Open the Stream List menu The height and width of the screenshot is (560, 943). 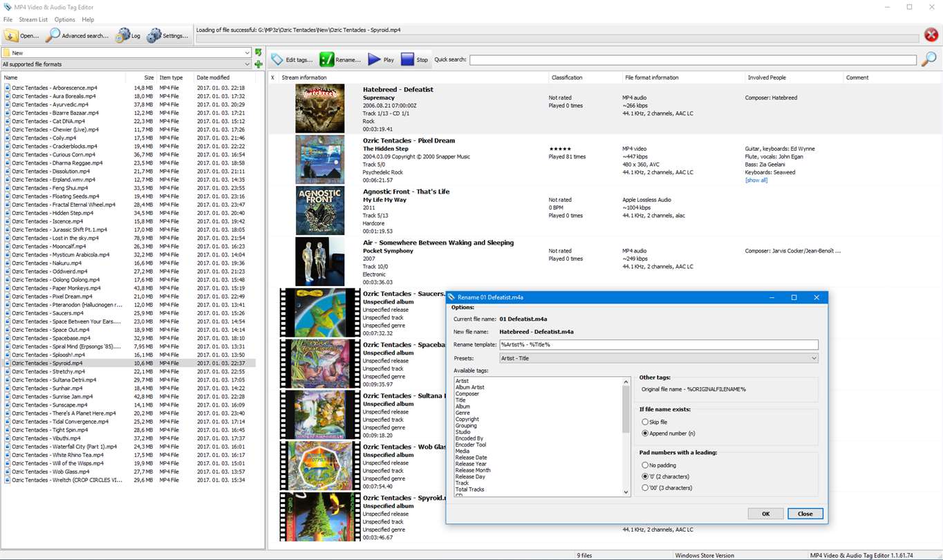click(33, 19)
